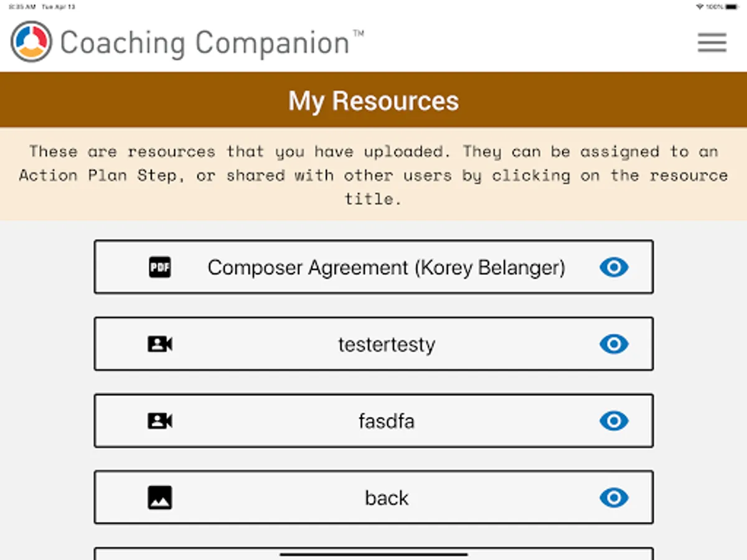
Task: Tap the Wi-Fi icon in status bar
Action: (x=700, y=7)
